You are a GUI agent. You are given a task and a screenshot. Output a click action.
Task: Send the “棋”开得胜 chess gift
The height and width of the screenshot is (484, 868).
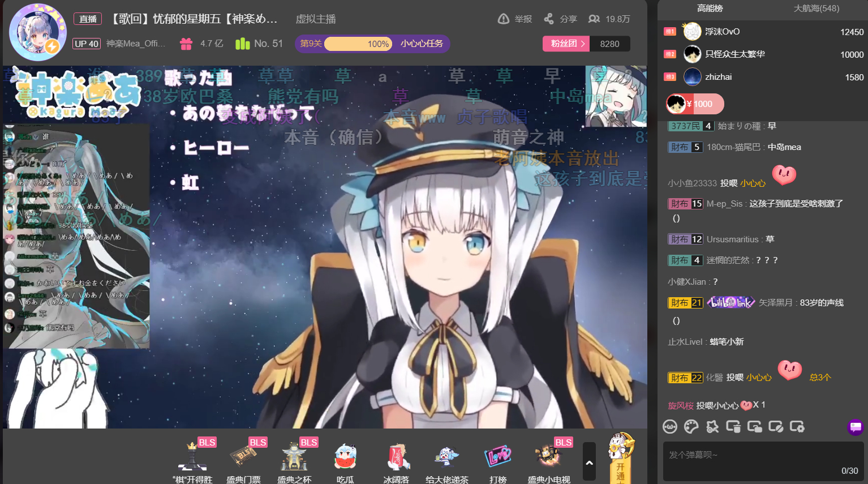192,461
